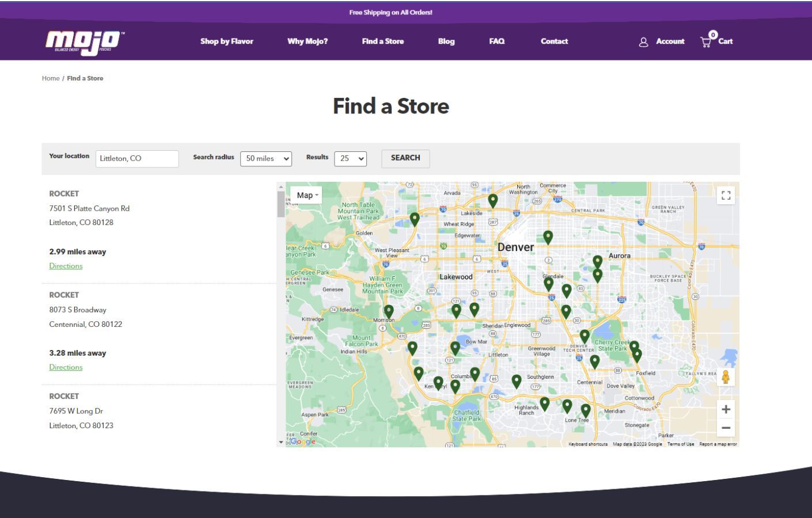Click the map pin near Morrison
This screenshot has width=812, height=518.
pos(389,312)
